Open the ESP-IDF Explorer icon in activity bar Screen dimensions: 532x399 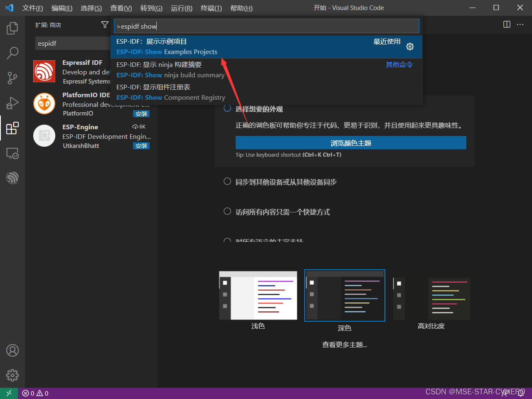[12, 178]
